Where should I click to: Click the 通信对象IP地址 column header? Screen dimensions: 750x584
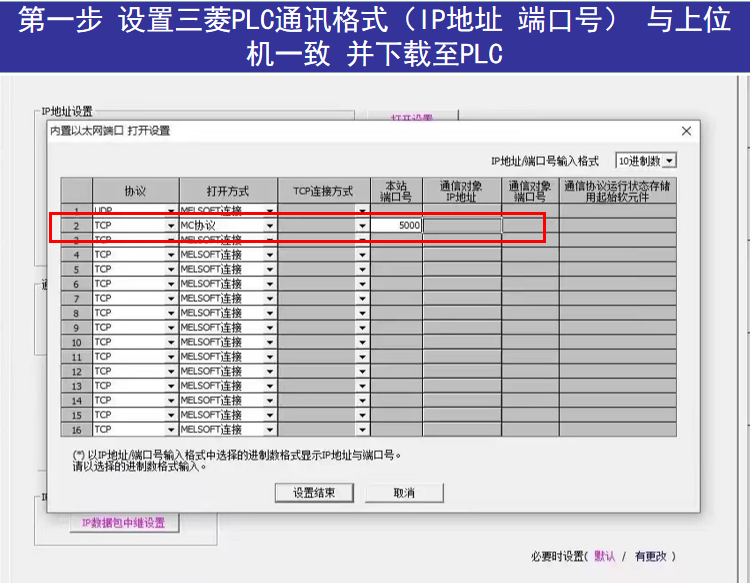(x=462, y=191)
